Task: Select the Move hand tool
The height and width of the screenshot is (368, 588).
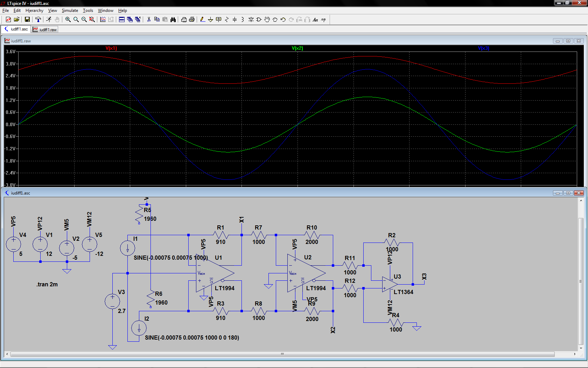Action: (x=267, y=20)
